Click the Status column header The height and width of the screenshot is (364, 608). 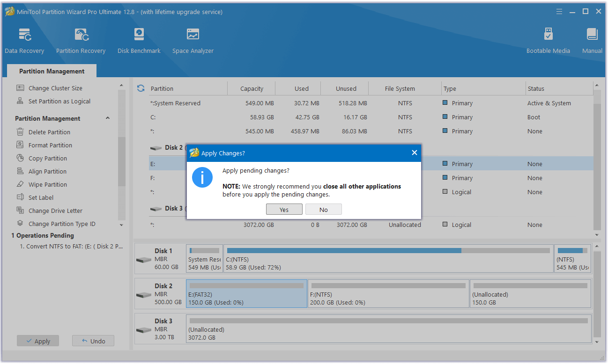pos(559,88)
